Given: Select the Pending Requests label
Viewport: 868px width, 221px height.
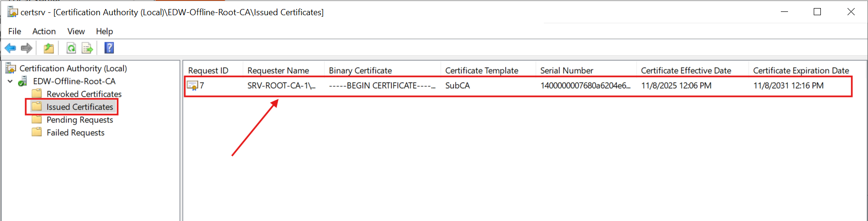Looking at the screenshot, I should [x=80, y=120].
